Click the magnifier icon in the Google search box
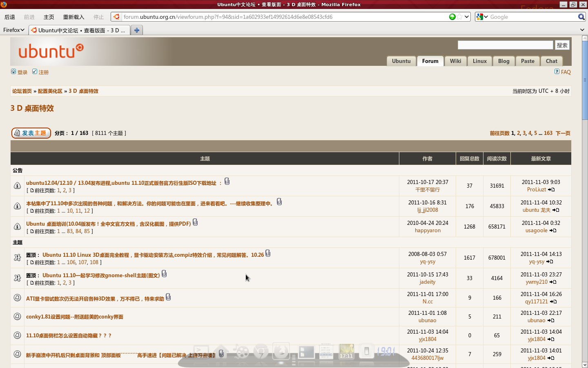588x368 pixels. (581, 17)
